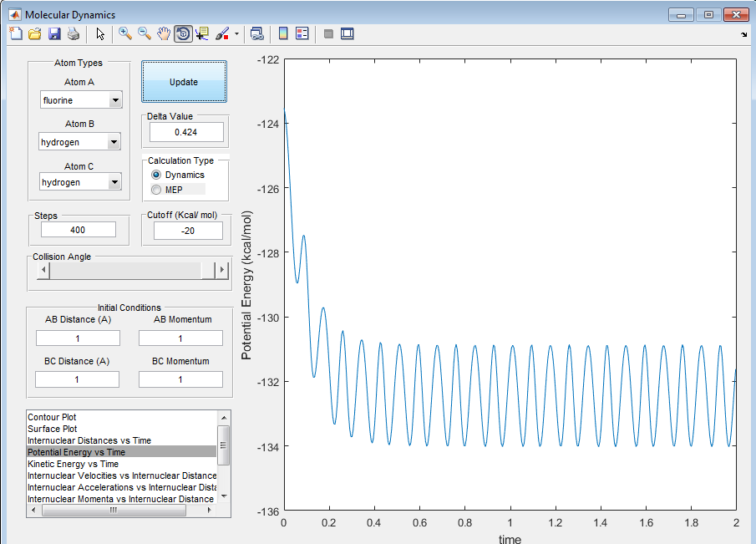The image size is (756, 544).
Task: Insert a legend using the toolbar icon
Action: pyautogui.click(x=302, y=34)
